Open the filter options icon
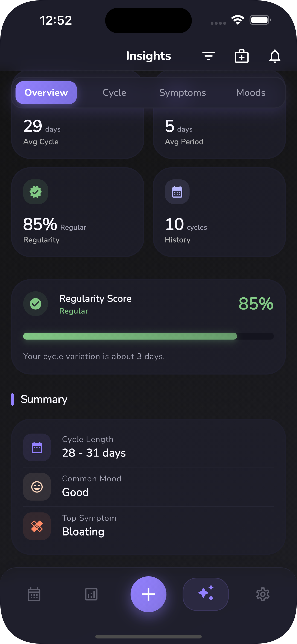Screen dimensions: 297x644 pos(209,56)
